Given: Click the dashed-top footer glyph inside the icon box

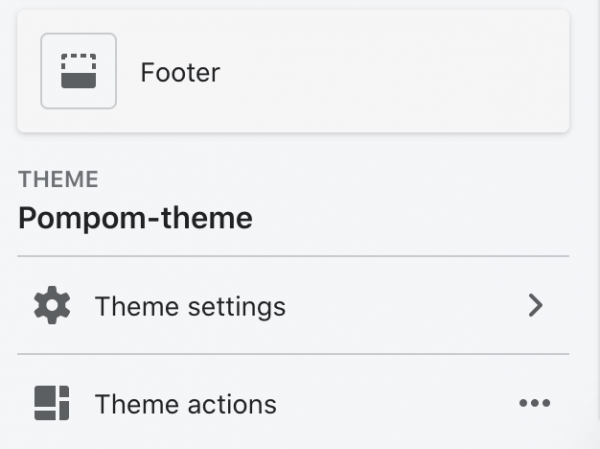Looking at the screenshot, I should pyautogui.click(x=78, y=71).
